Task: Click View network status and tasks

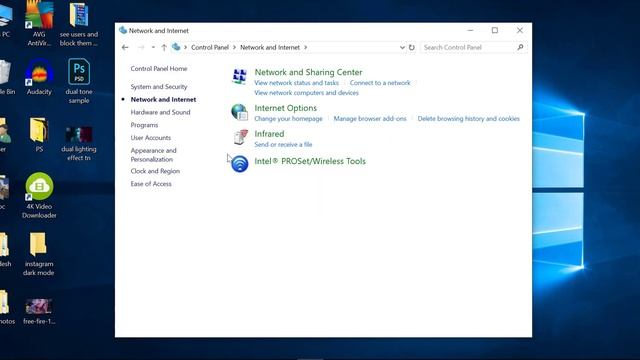Action: click(x=296, y=83)
